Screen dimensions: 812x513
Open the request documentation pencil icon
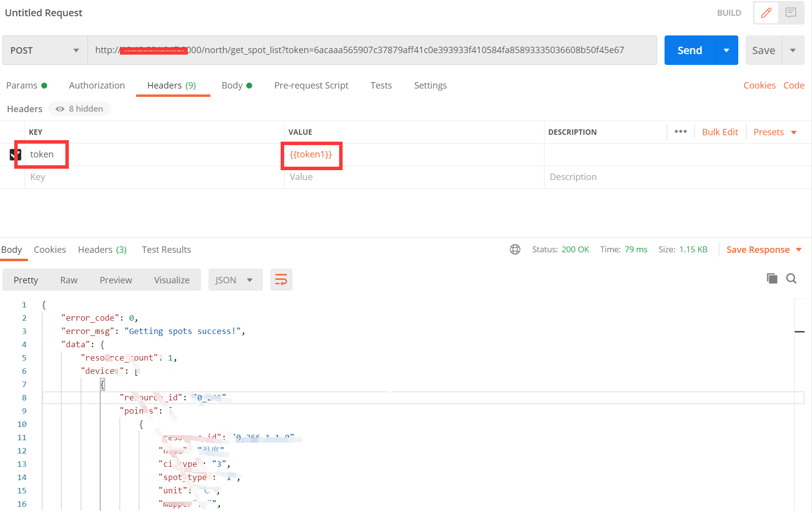766,12
